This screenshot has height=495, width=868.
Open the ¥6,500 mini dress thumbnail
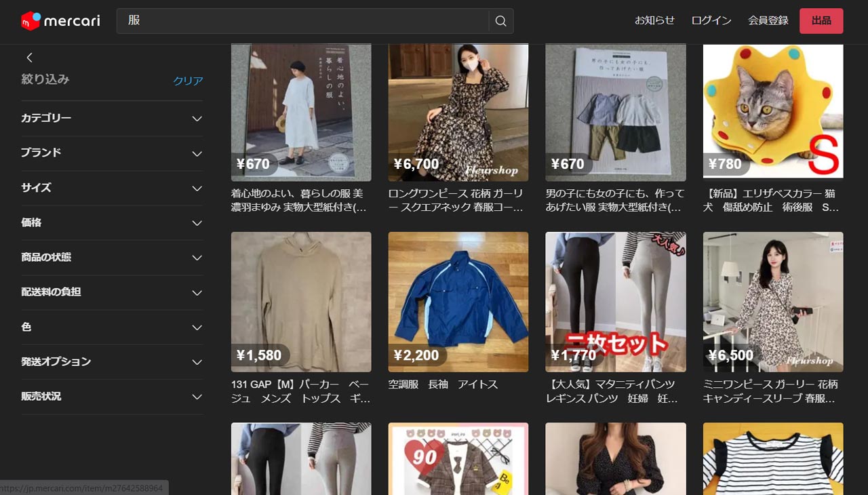(x=773, y=302)
